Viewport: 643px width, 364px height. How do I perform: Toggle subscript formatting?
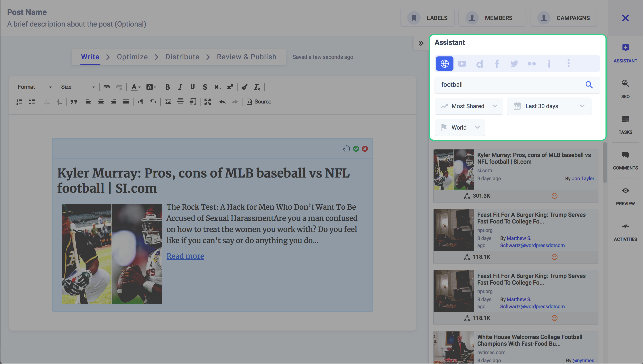pos(217,87)
